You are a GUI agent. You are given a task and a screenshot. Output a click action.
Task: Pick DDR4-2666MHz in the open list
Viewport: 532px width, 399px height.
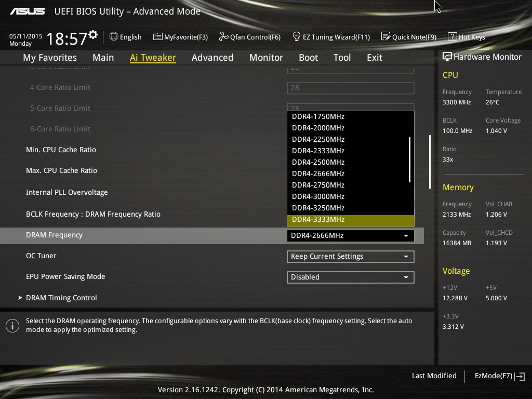351,174
